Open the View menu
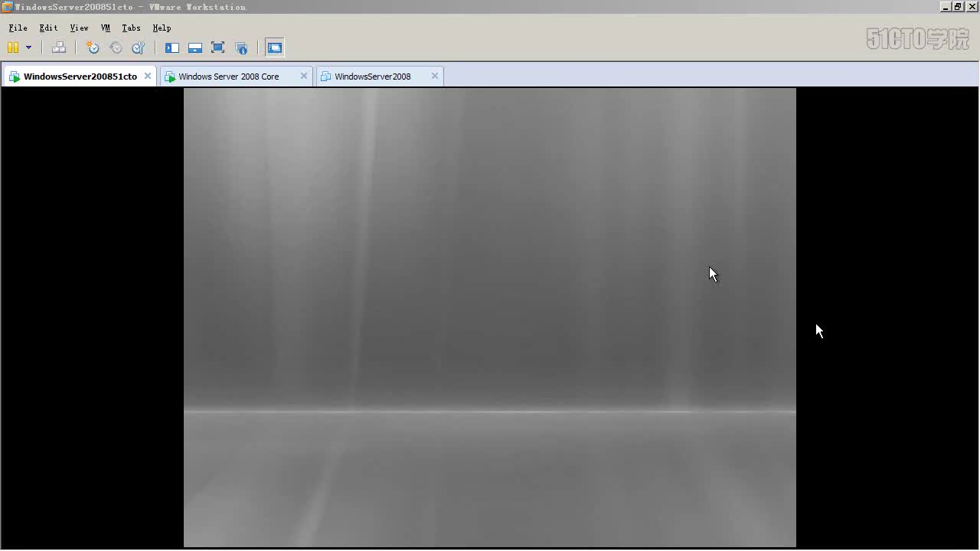Screen dimensions: 980x551 click(80, 28)
